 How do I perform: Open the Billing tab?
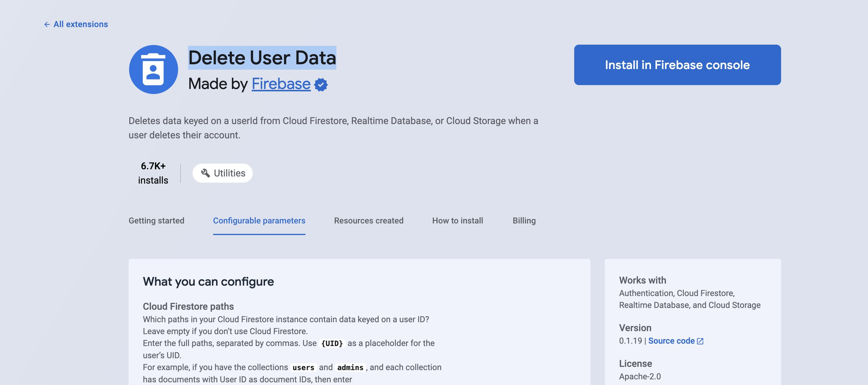coord(524,221)
